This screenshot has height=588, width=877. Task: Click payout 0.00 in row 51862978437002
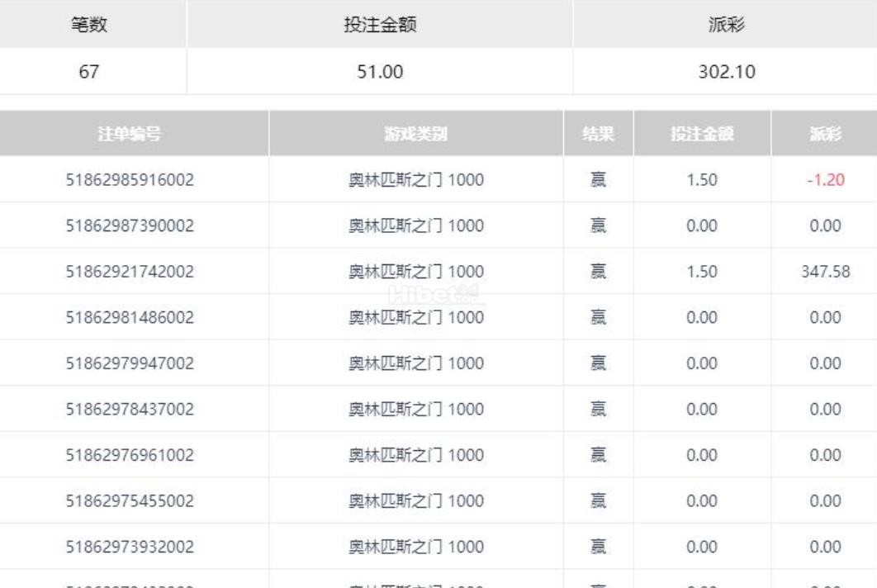[x=826, y=409]
